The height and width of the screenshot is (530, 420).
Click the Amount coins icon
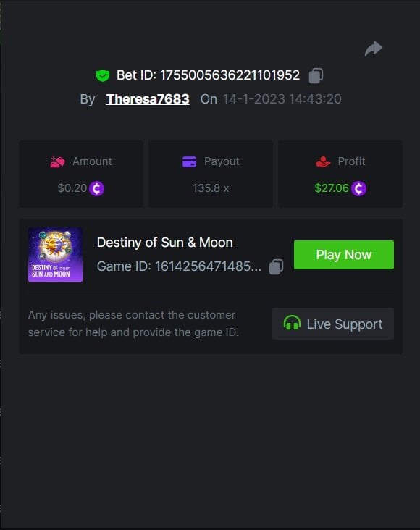[57, 162]
